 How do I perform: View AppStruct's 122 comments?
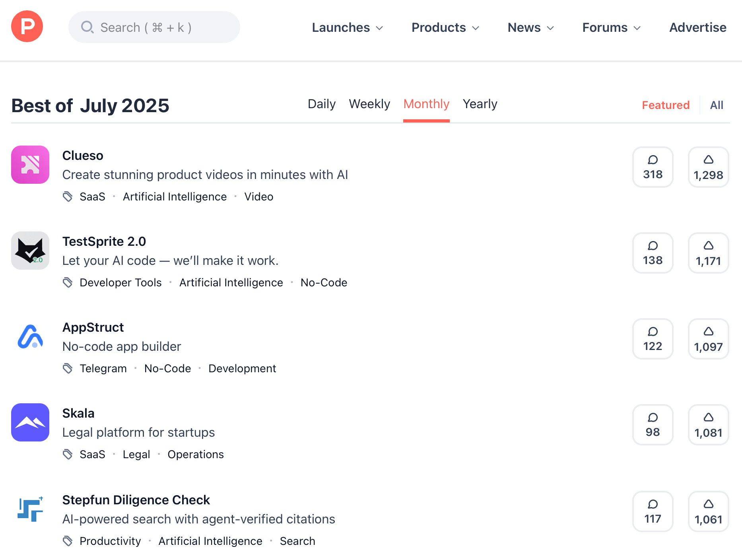coord(653,339)
